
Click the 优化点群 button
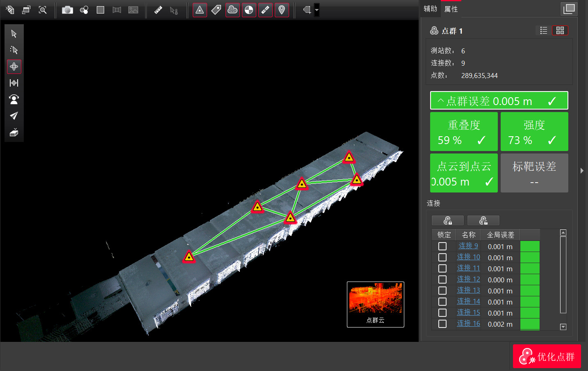(547, 356)
